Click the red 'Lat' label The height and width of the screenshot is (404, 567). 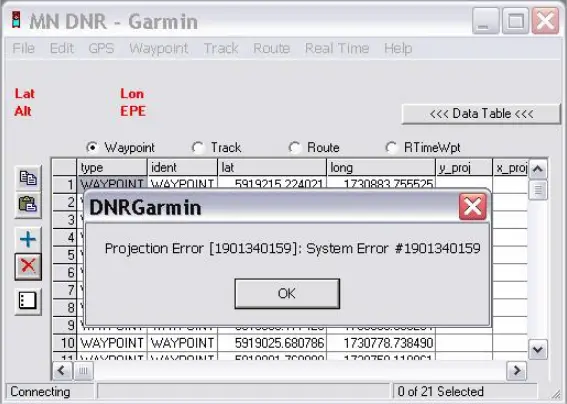(x=25, y=94)
